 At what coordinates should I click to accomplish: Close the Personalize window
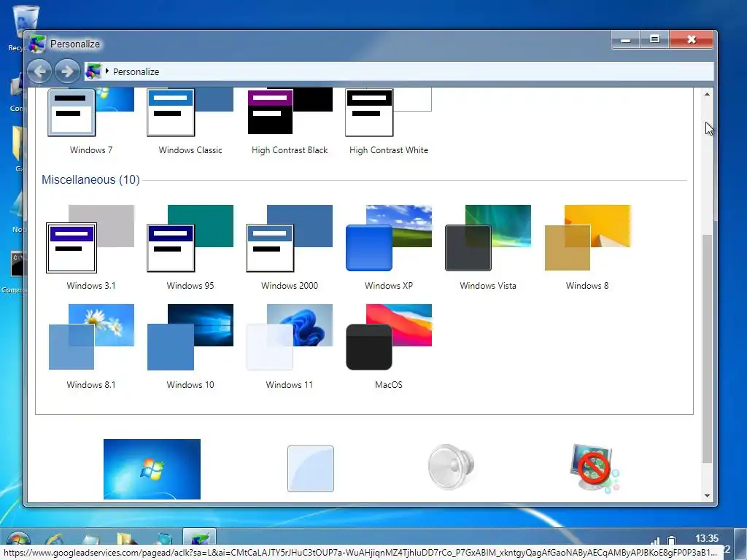pyautogui.click(x=692, y=40)
